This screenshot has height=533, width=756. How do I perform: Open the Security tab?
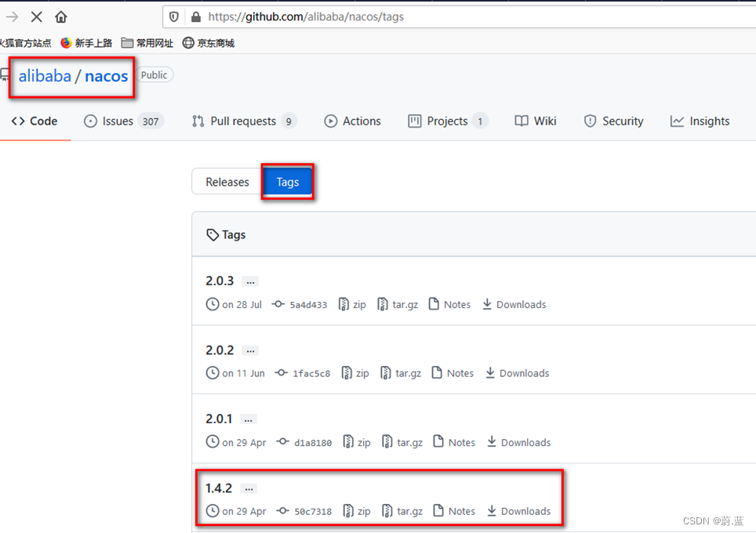pyautogui.click(x=614, y=121)
